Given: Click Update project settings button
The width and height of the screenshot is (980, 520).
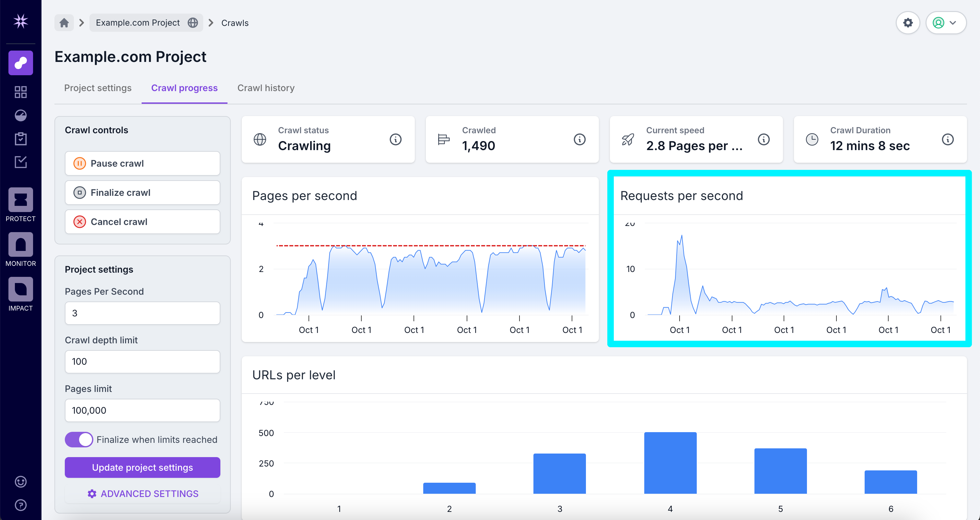Looking at the screenshot, I should click(x=142, y=467).
